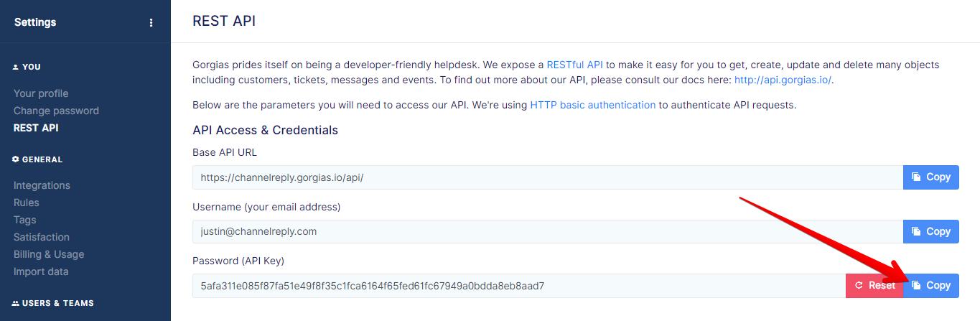
Task: Click the Username email field
Action: coord(548,231)
